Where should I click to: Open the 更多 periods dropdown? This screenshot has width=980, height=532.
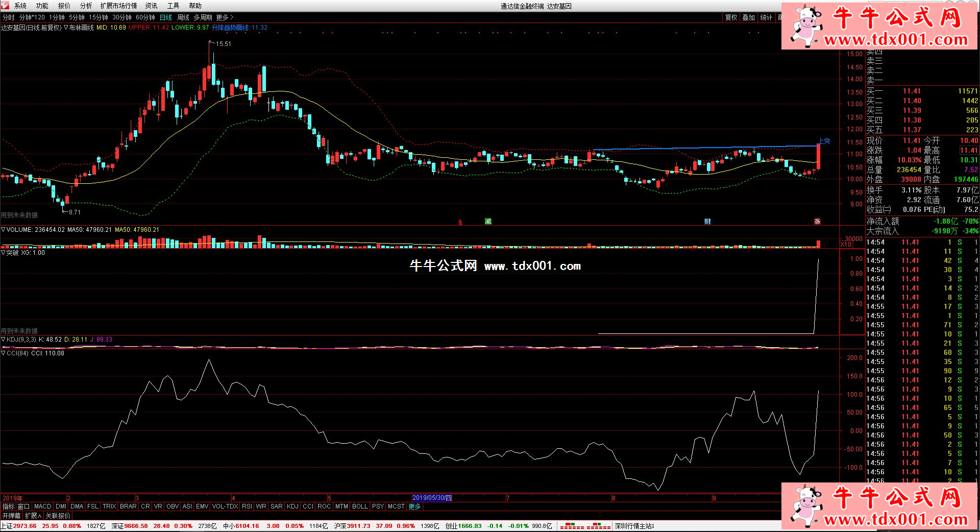[x=225, y=17]
